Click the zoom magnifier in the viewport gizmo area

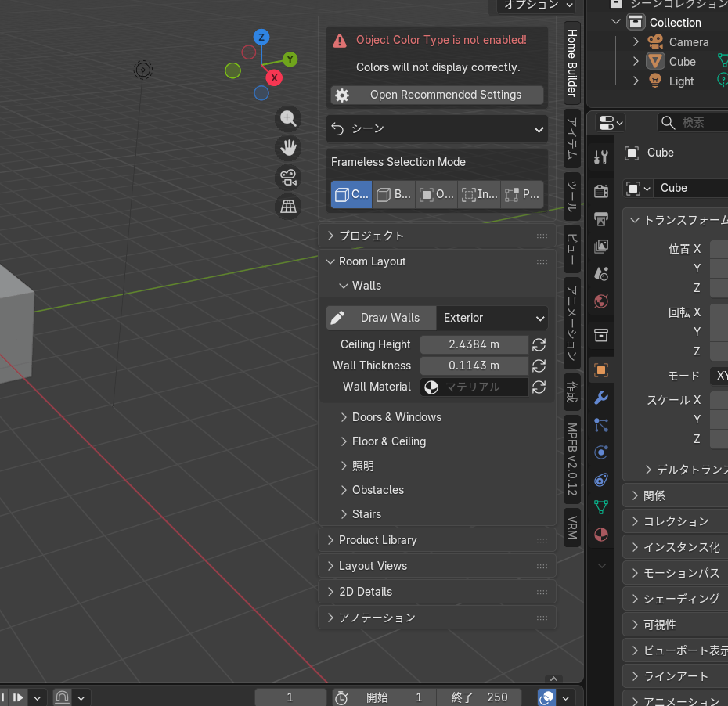288,118
